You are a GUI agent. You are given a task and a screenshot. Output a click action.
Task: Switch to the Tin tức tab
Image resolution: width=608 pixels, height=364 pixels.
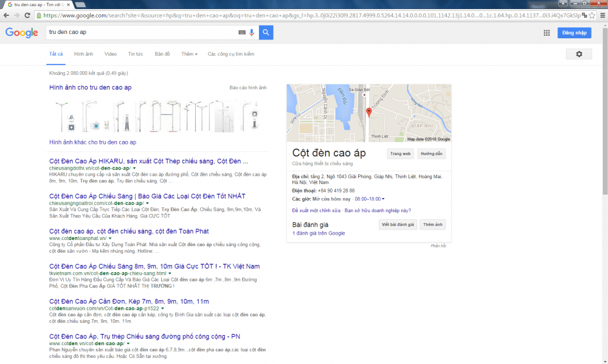pyautogui.click(x=136, y=54)
